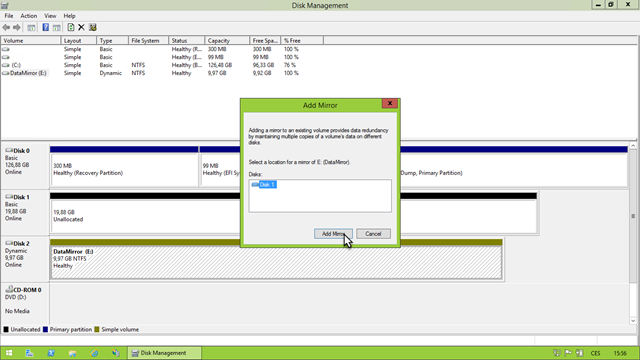Open File Explorer from the taskbar
The width and height of the screenshot is (640, 360).
pos(73,353)
